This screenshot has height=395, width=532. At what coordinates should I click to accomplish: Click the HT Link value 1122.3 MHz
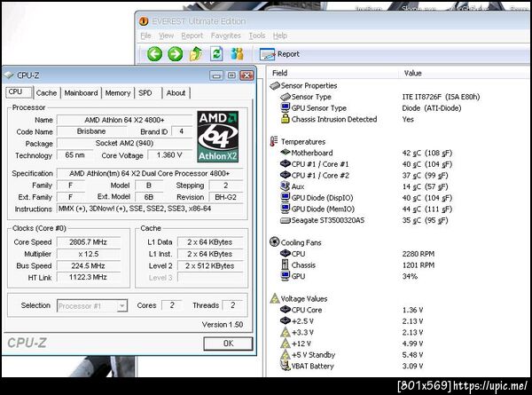pyautogui.click(x=88, y=277)
